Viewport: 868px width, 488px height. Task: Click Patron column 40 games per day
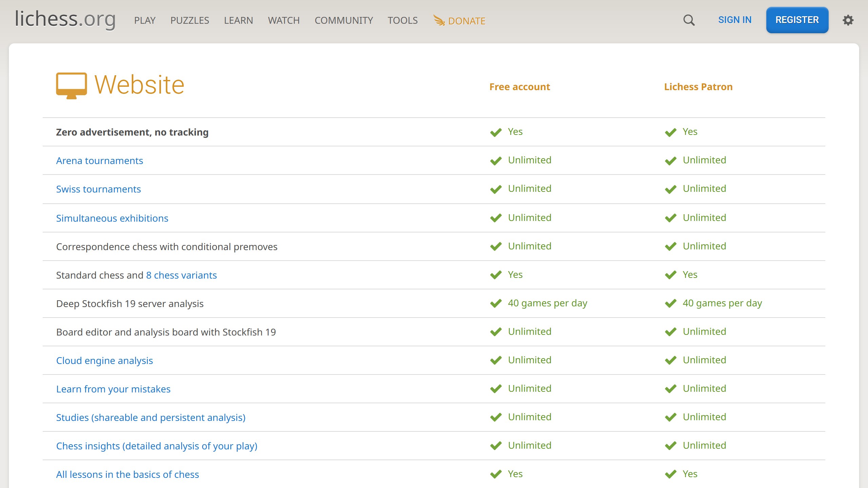[722, 303]
